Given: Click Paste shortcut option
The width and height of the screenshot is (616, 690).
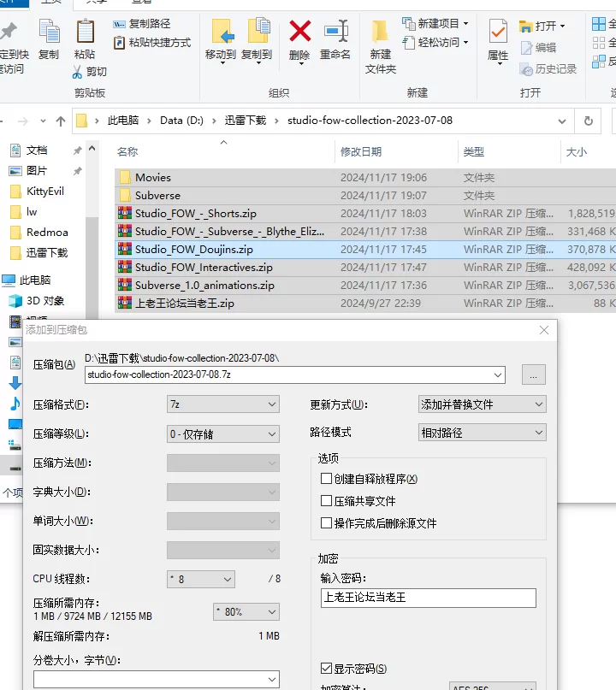Looking at the screenshot, I should pos(152,43).
